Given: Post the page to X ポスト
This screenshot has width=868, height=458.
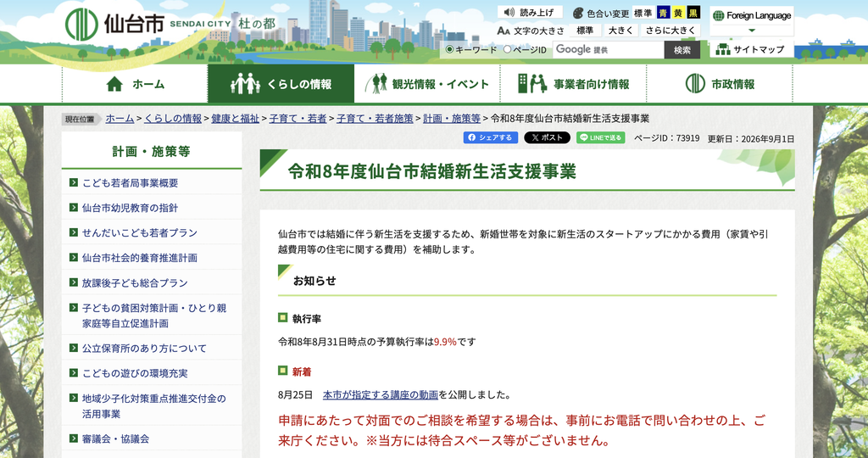Looking at the screenshot, I should (x=547, y=138).
